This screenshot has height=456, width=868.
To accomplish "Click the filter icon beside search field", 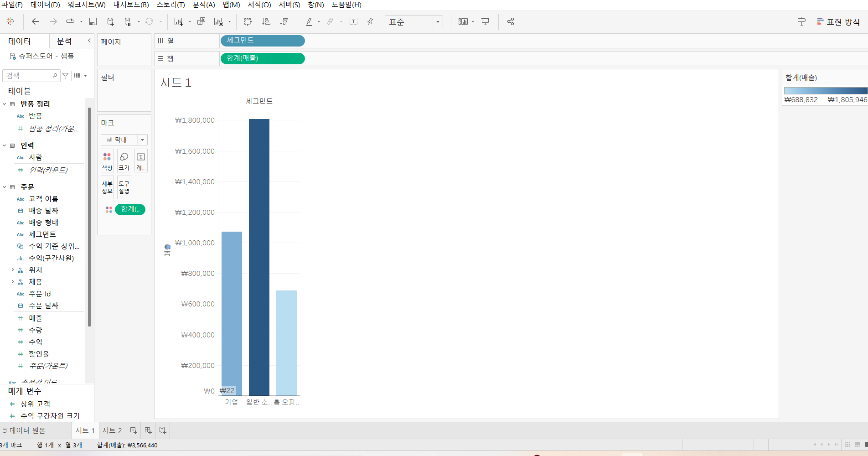I will (66, 76).
